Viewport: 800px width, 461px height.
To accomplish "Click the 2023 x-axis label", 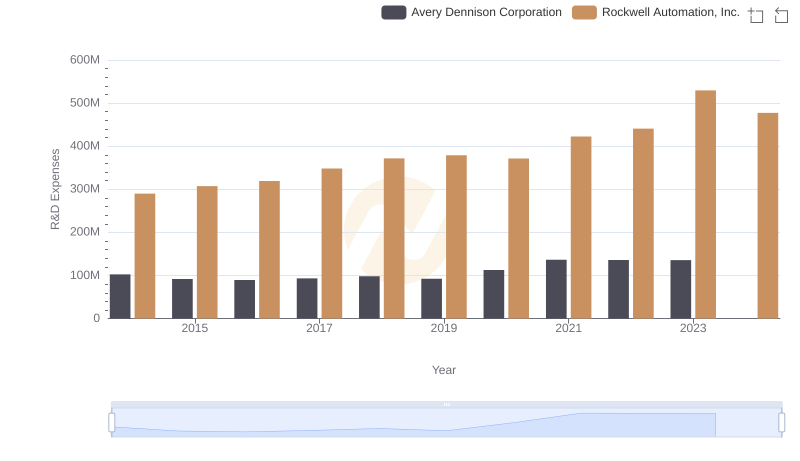I will click(x=693, y=328).
